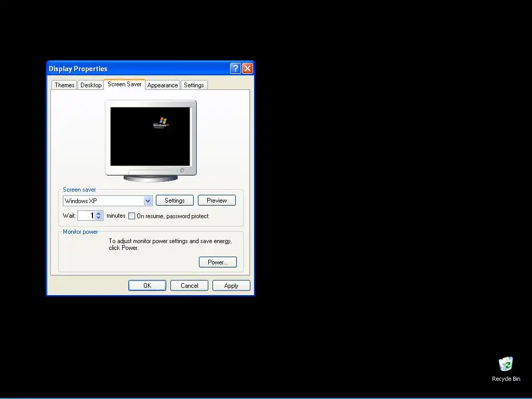Click inside the Wait minutes field

click(x=86, y=216)
